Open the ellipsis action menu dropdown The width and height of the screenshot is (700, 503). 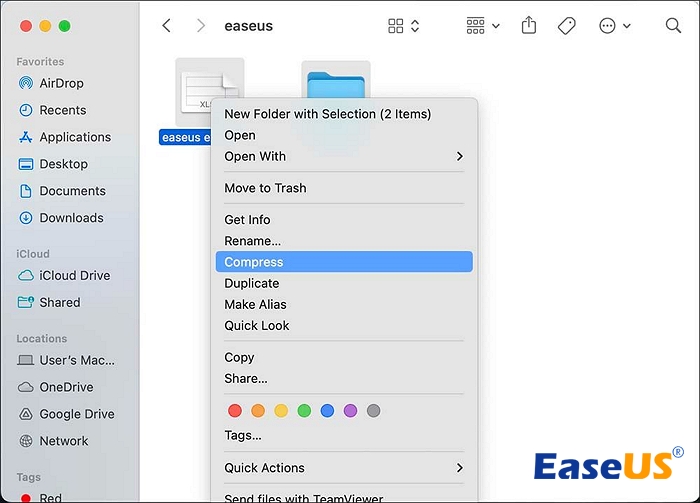click(x=614, y=26)
